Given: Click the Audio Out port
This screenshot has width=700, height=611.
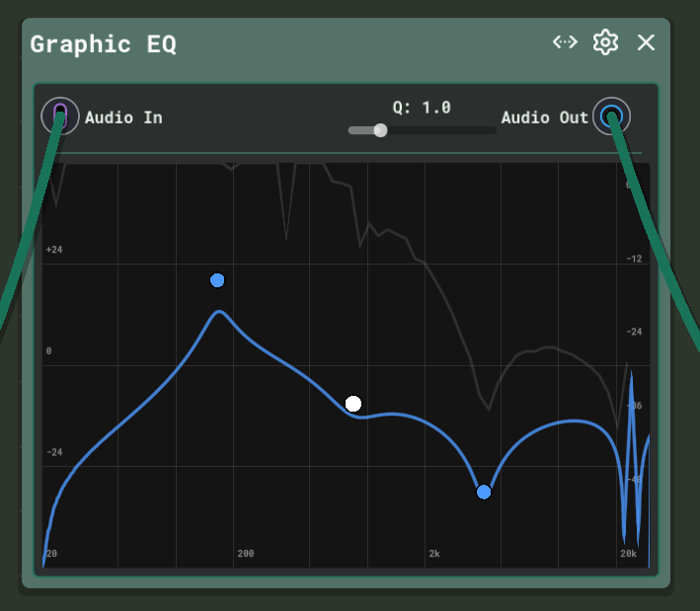Looking at the screenshot, I should [x=611, y=116].
